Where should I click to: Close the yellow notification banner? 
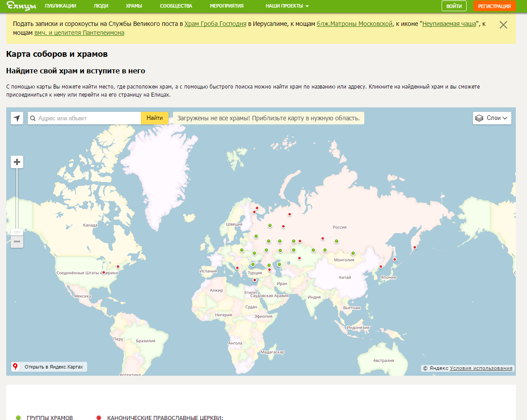(x=503, y=25)
